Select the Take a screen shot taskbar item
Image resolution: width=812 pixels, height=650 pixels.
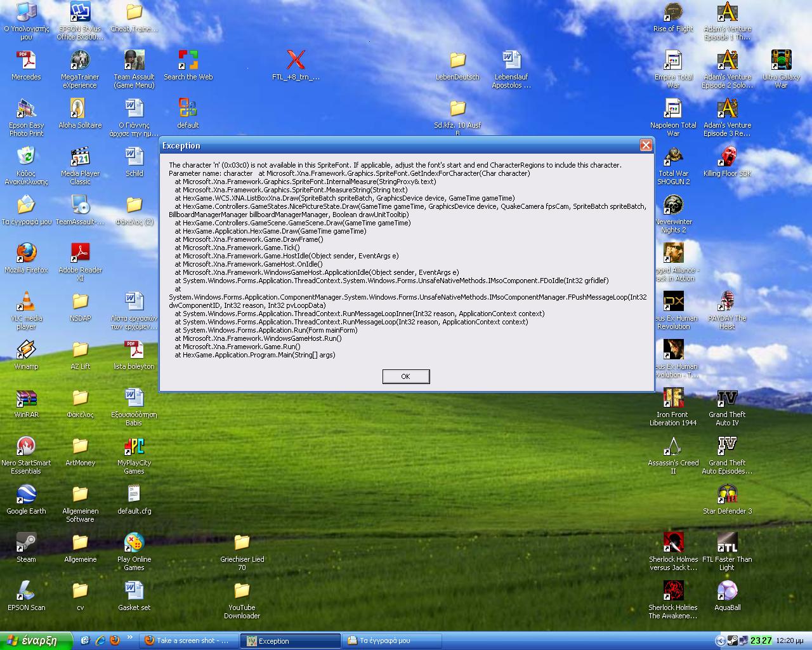click(x=187, y=640)
